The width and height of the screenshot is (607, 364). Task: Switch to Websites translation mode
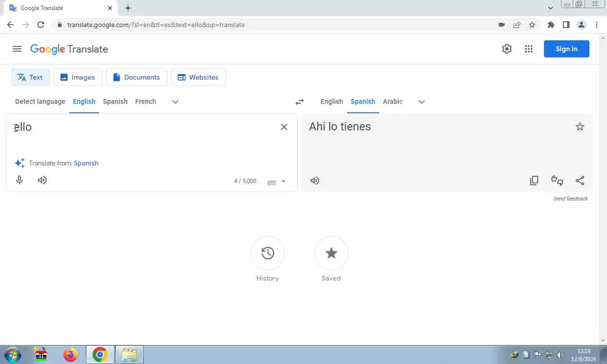tap(198, 77)
